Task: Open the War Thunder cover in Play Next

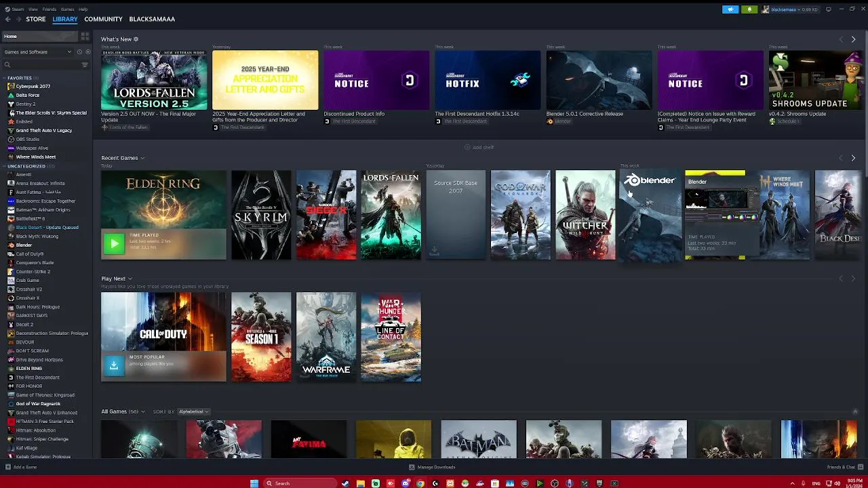Action: pos(391,337)
